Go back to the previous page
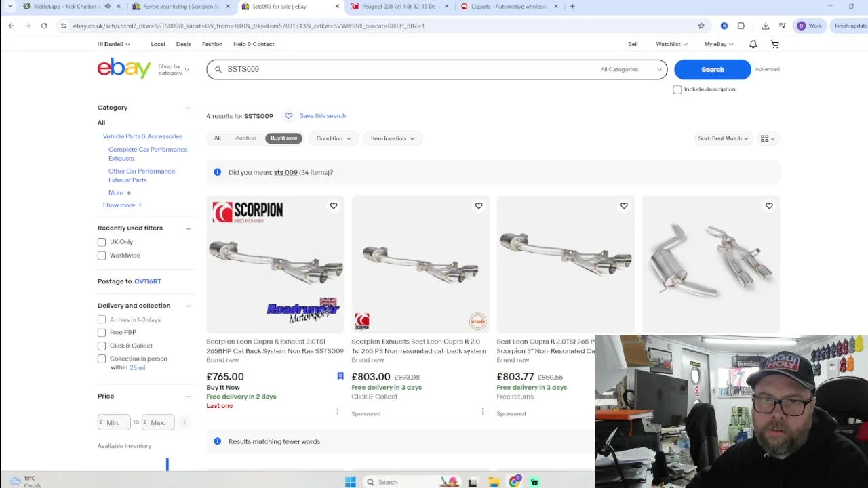Viewport: 868px width, 488px height. pyautogui.click(x=11, y=26)
